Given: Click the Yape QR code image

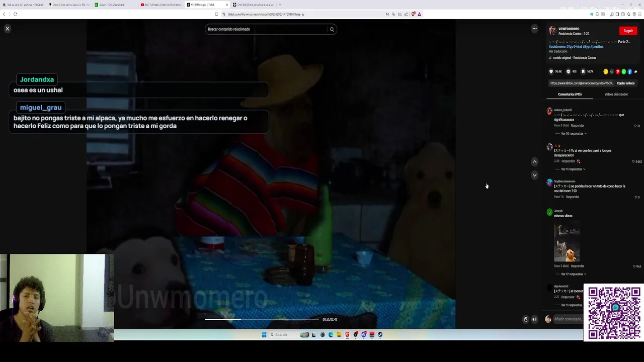Looking at the screenshot, I should pyautogui.click(x=614, y=313).
